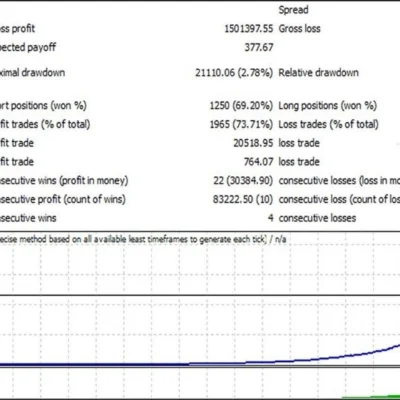Select the short positions (won %) label
The width and height of the screenshot is (400, 400).
(x=43, y=106)
